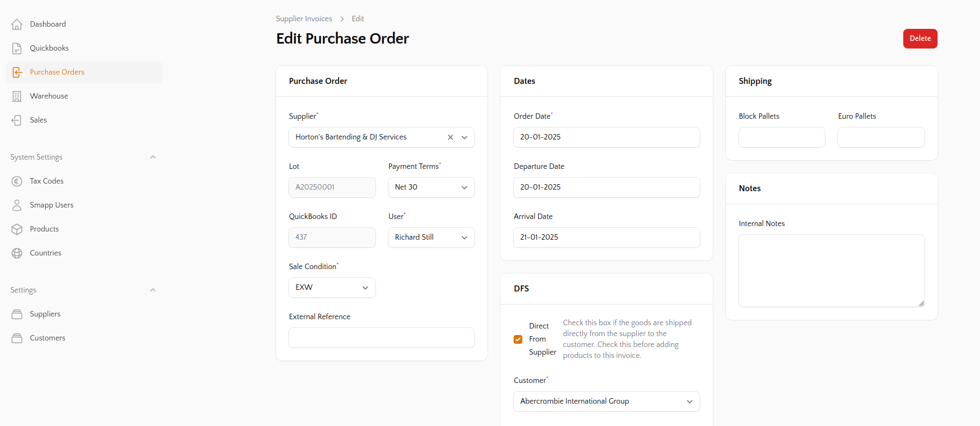The height and width of the screenshot is (426, 980).
Task: Click the Quickbooks document icon
Action: 17,48
